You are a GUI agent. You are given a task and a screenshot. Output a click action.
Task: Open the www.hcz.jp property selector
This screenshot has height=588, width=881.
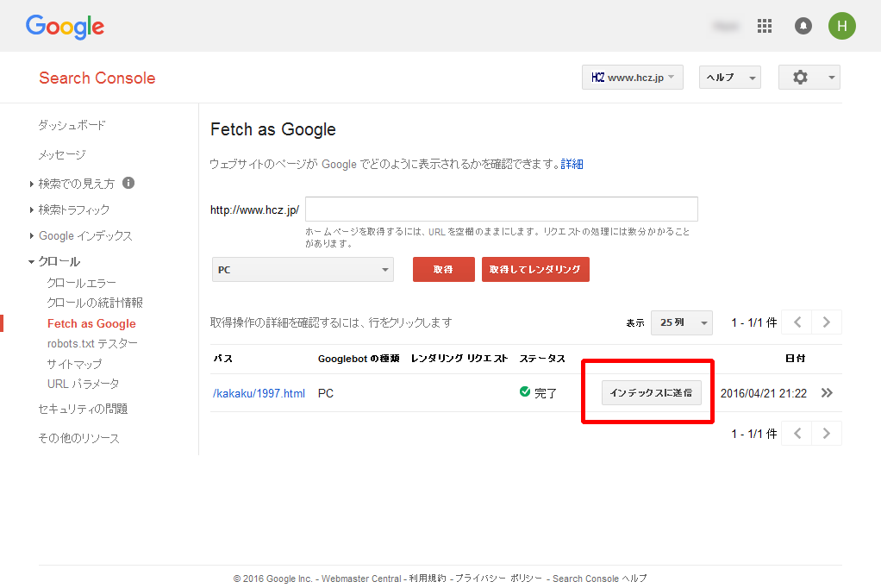click(632, 78)
